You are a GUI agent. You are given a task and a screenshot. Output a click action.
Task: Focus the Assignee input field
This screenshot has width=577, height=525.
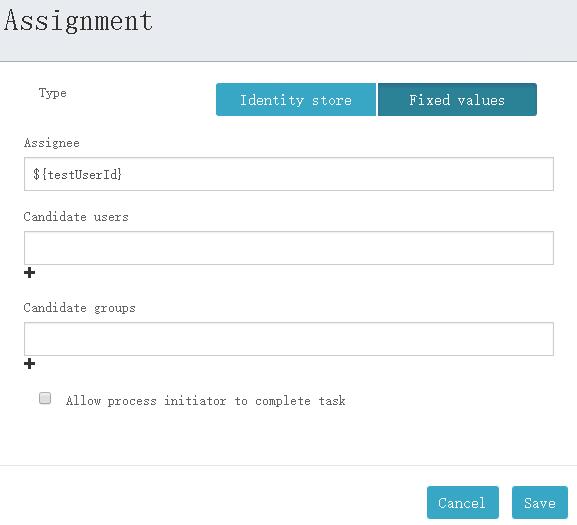tap(289, 174)
